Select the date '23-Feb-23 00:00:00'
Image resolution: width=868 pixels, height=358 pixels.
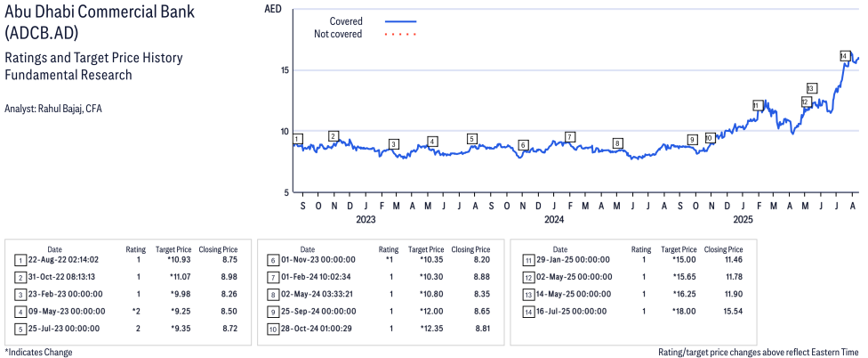tap(67, 294)
